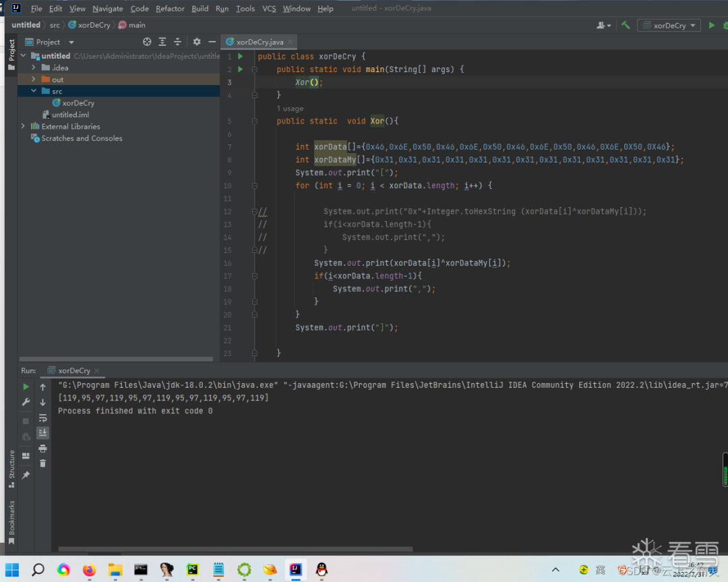Toggle Scroll to End in the Run console

click(42, 433)
